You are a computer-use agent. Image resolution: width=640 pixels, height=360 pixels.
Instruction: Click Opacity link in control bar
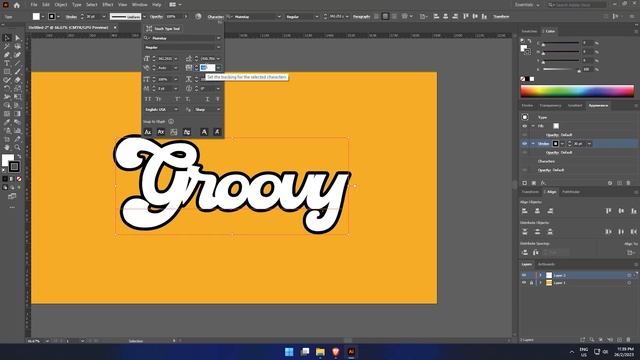point(156,17)
